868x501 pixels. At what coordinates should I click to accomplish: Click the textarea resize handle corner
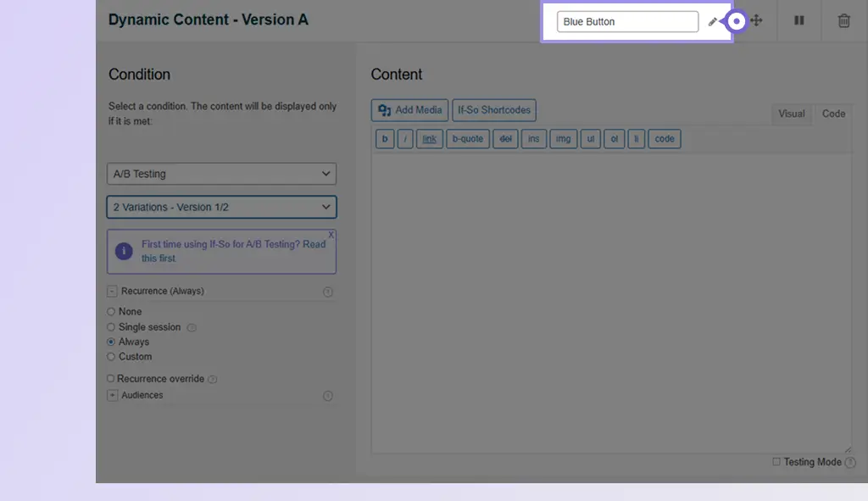[848, 449]
